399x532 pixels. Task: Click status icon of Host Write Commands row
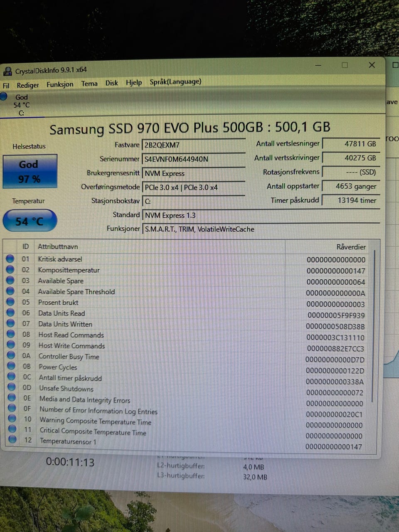coord(11,345)
